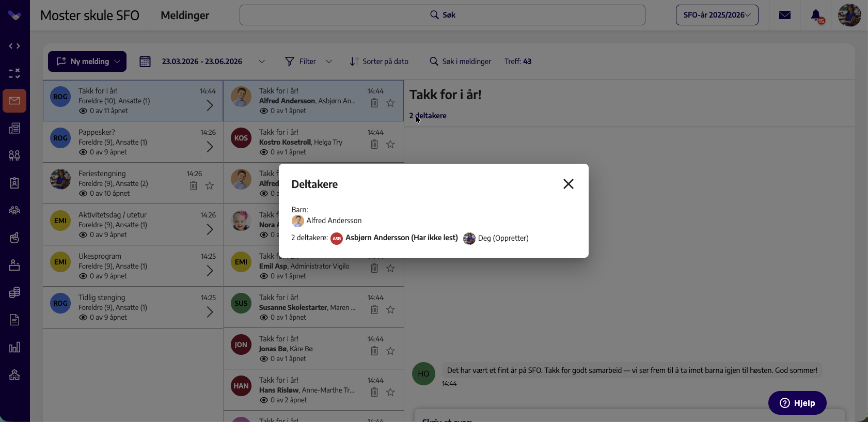Open the two-children icon in the sidebar
Image resolution: width=868 pixels, height=422 pixels.
pos(14,155)
